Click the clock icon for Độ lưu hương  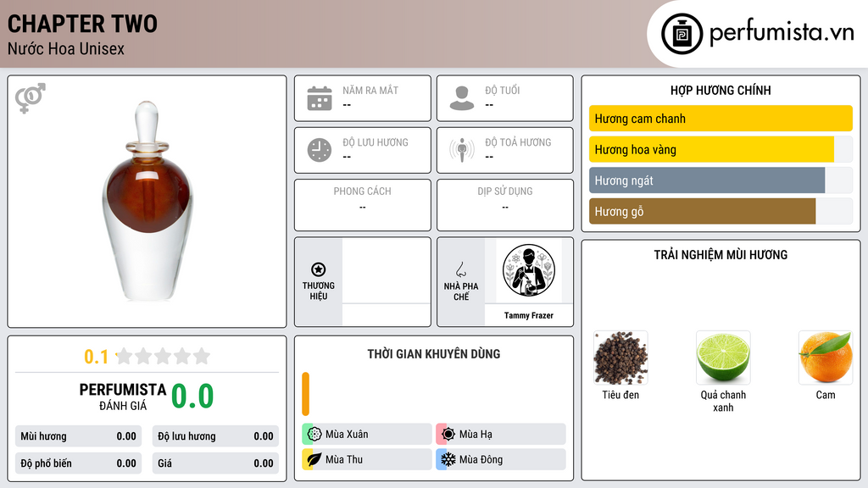(x=320, y=150)
